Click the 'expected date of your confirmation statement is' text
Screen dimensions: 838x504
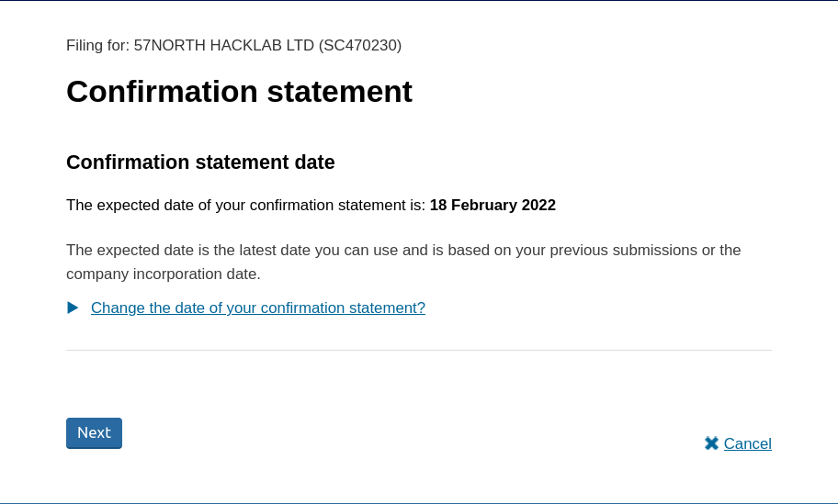click(245, 206)
